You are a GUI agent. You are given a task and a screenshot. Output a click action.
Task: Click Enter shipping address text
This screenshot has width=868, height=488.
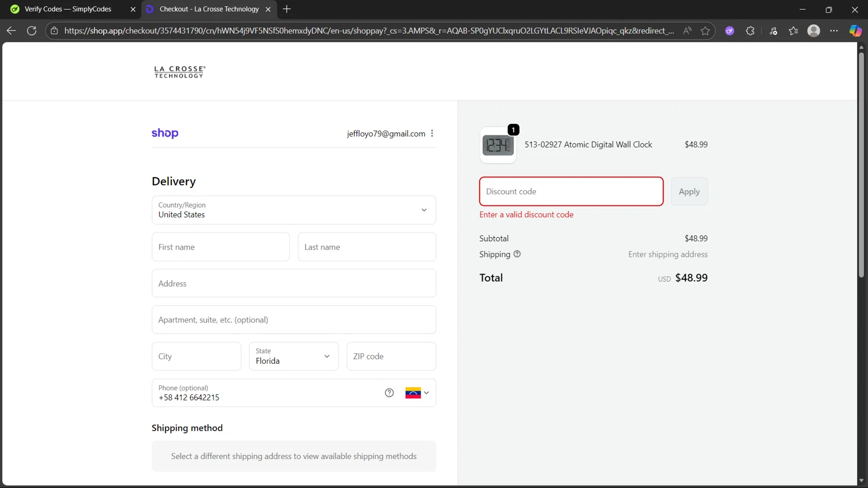[668, 254]
